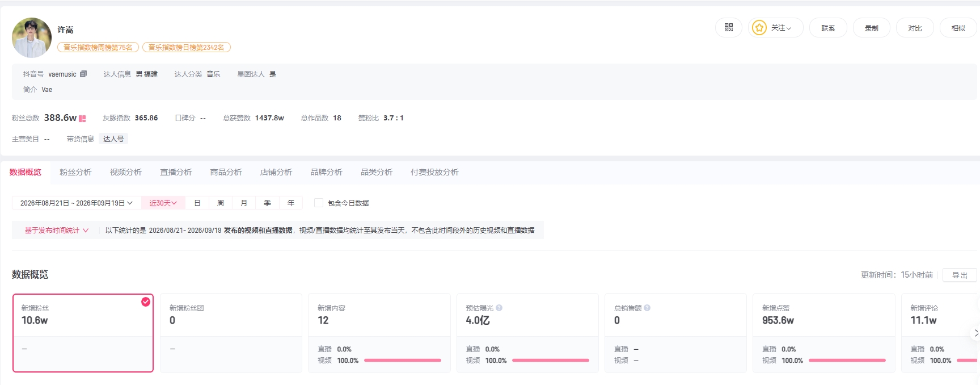Viewport: 980px width, 385px height.
Task: Select the 预估曝光 data card
Action: 527,333
